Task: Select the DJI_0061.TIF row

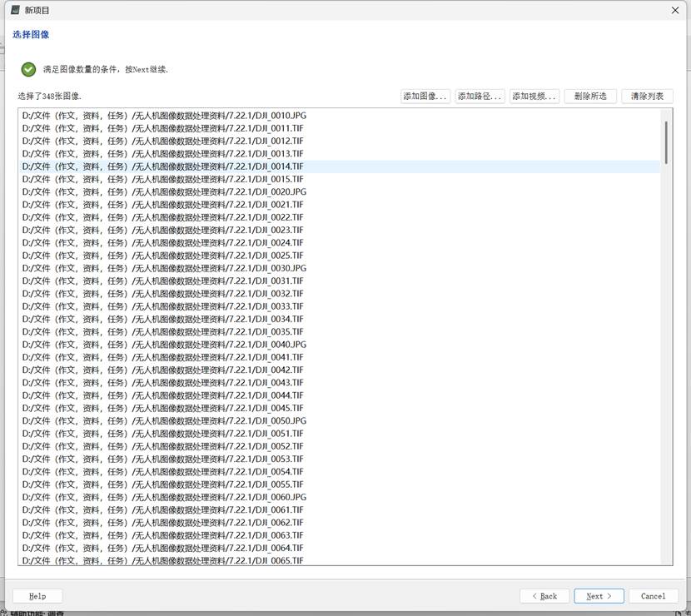Action: coord(341,510)
